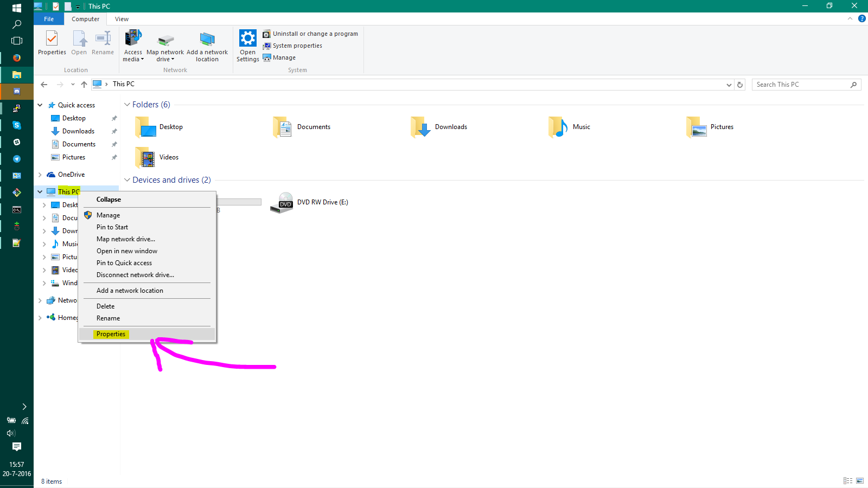Collapse the Quick access tree node
The width and height of the screenshot is (868, 488).
(x=40, y=105)
